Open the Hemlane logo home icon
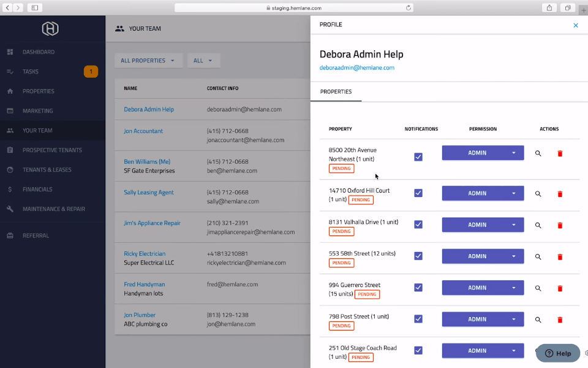 click(x=50, y=29)
